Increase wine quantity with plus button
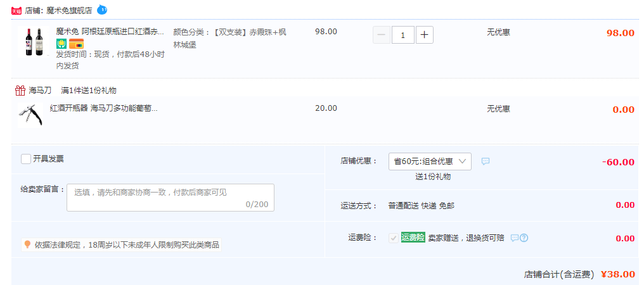644x285 pixels. [424, 35]
